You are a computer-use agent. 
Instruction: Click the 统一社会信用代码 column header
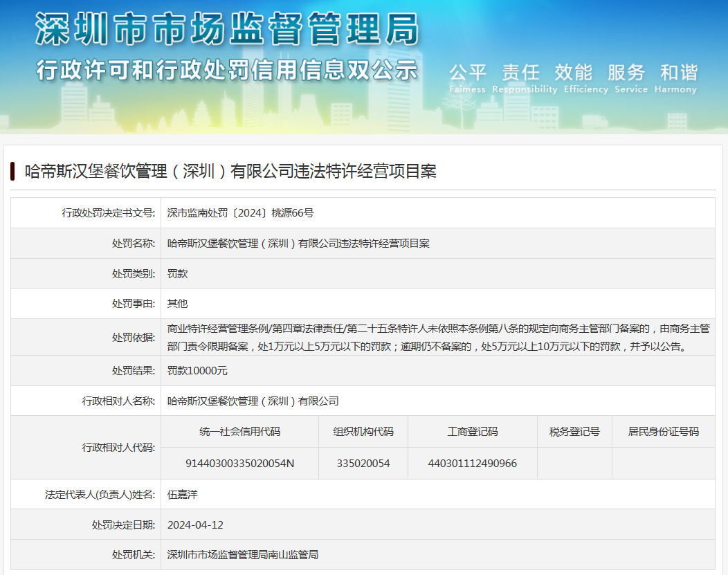[240, 432]
